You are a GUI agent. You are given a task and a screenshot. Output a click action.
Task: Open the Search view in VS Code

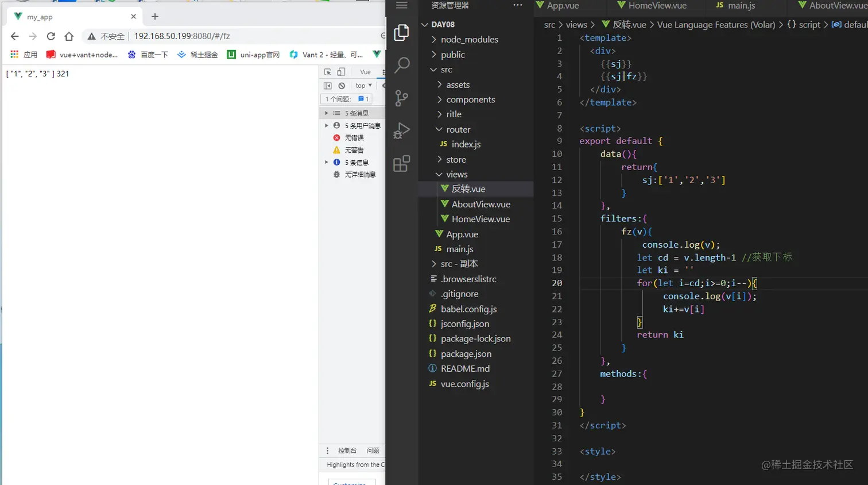[x=402, y=65]
